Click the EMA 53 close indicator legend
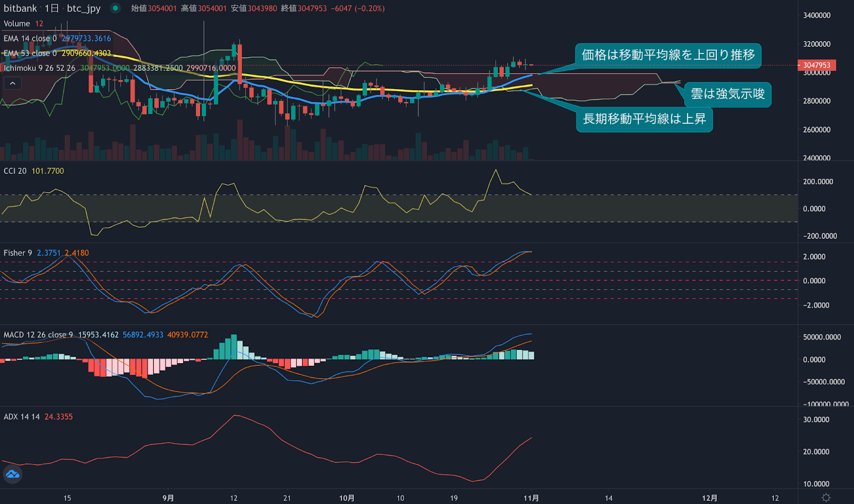Screen dimensions: 854x504 (30, 53)
